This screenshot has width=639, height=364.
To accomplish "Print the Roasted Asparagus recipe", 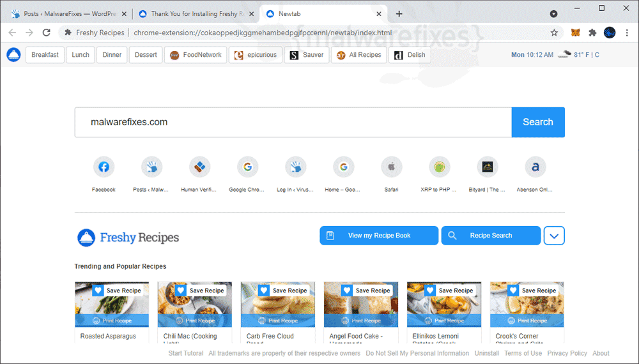I will pos(112,321).
